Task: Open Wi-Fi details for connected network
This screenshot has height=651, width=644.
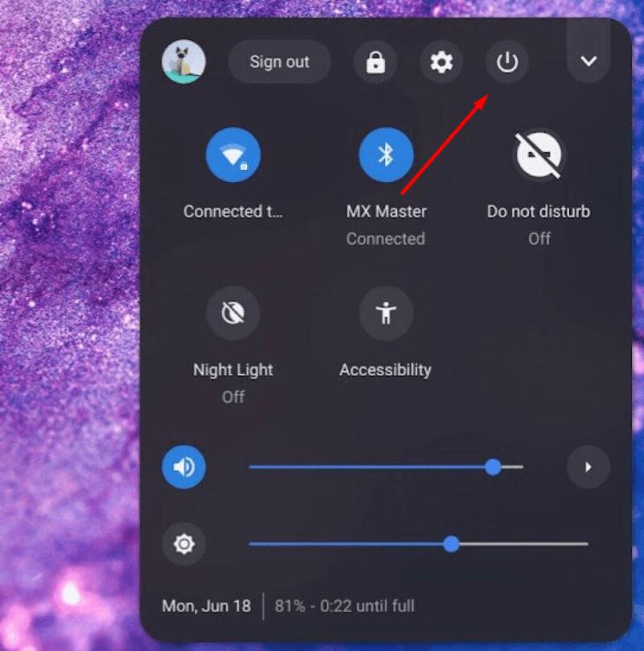Action: [233, 212]
